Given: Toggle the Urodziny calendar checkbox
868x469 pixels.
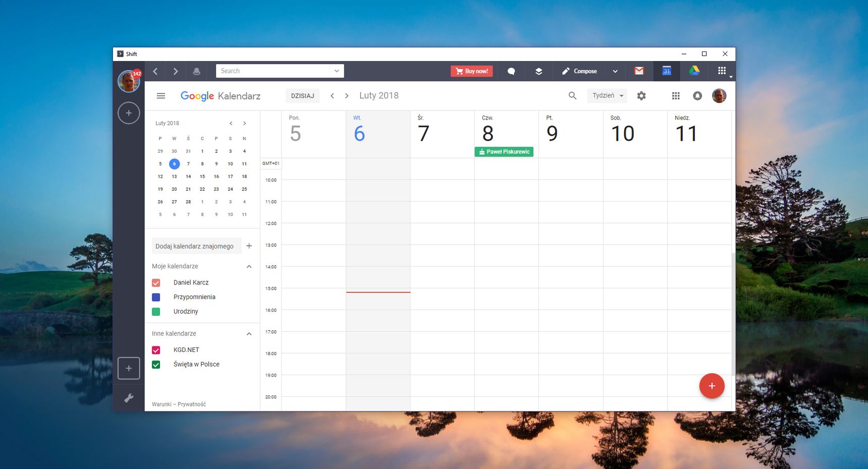Looking at the screenshot, I should (x=156, y=312).
